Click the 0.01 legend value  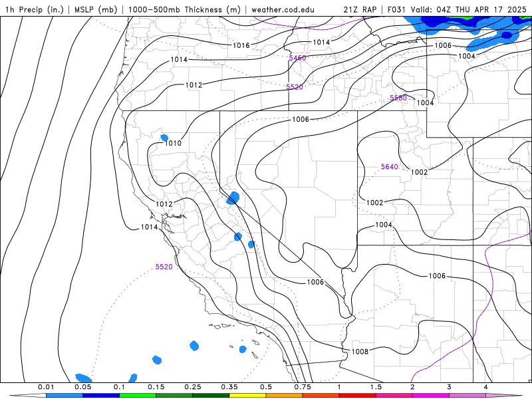[x=46, y=387]
